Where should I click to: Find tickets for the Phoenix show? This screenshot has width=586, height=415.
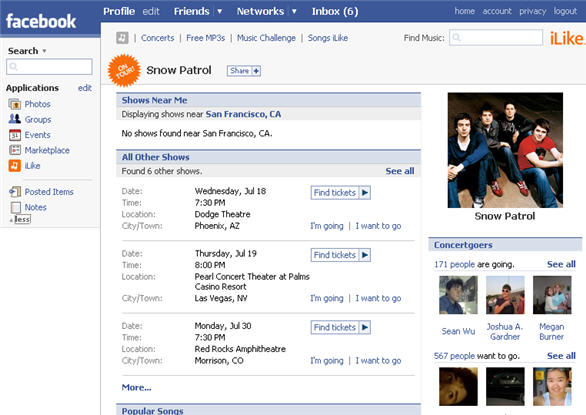tap(340, 193)
